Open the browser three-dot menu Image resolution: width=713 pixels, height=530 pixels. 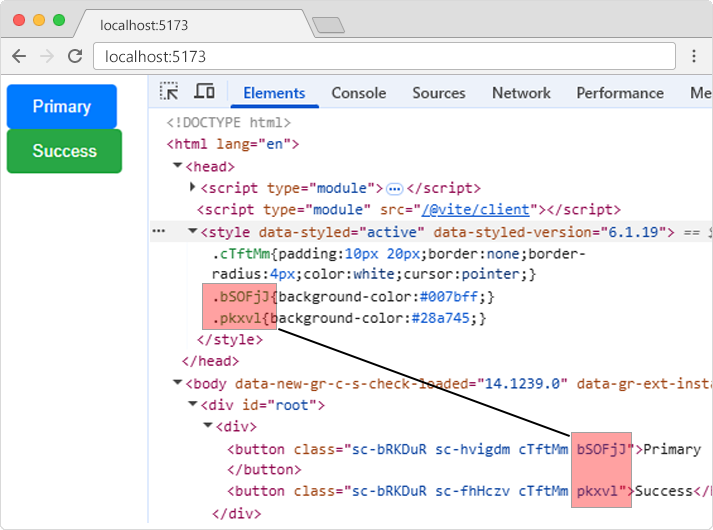click(694, 56)
